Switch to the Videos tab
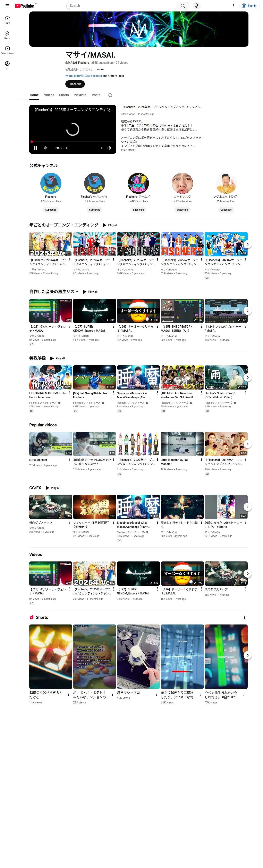 [x=49, y=95]
